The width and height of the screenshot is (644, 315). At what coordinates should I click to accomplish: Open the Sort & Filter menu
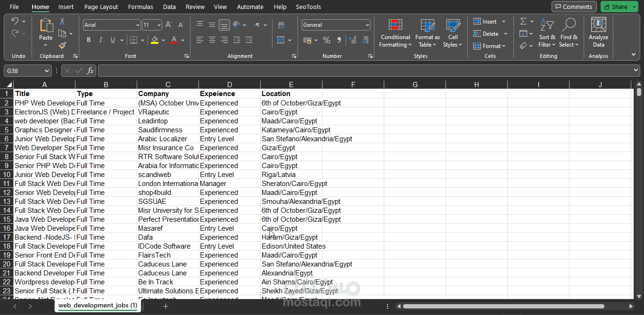click(x=547, y=32)
